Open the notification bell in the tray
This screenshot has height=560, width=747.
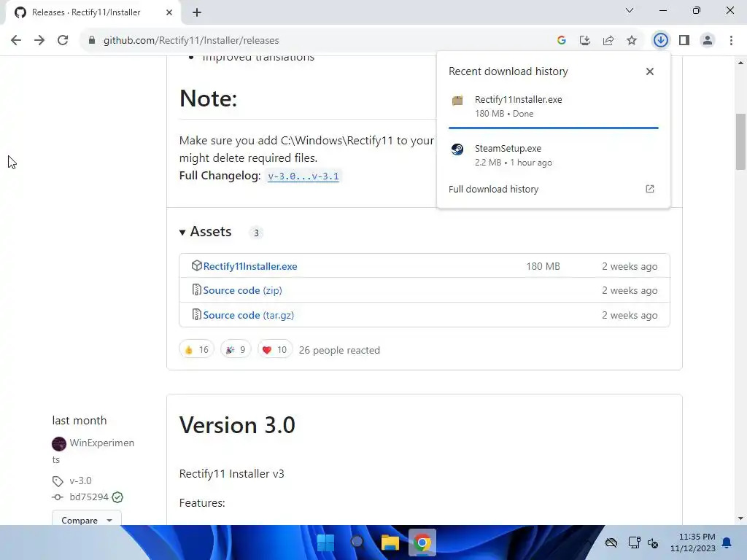point(727,542)
